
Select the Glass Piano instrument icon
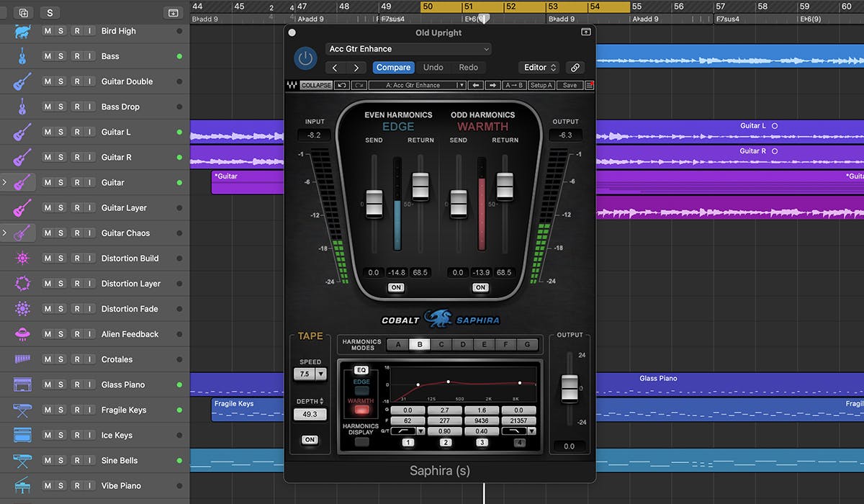[22, 384]
